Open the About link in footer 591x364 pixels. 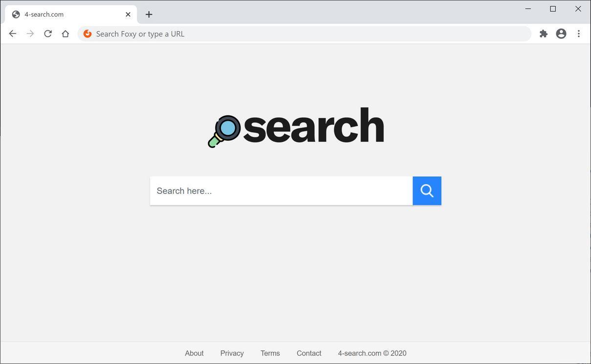[x=194, y=353]
